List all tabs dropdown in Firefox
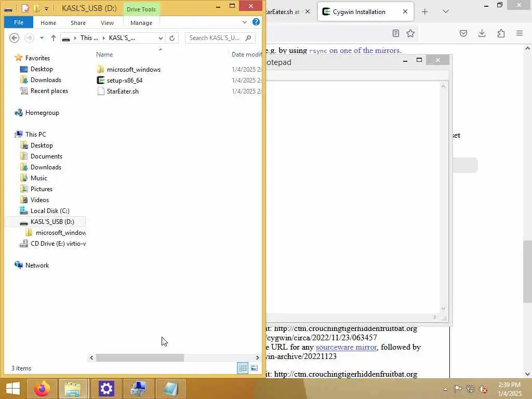This screenshot has height=399, width=532. click(x=446, y=12)
